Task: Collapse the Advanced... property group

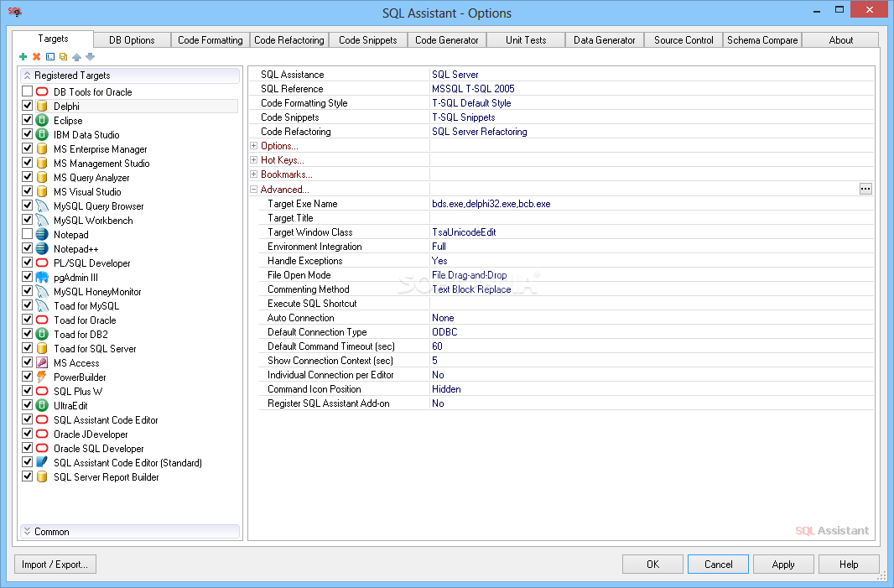Action: [x=254, y=190]
